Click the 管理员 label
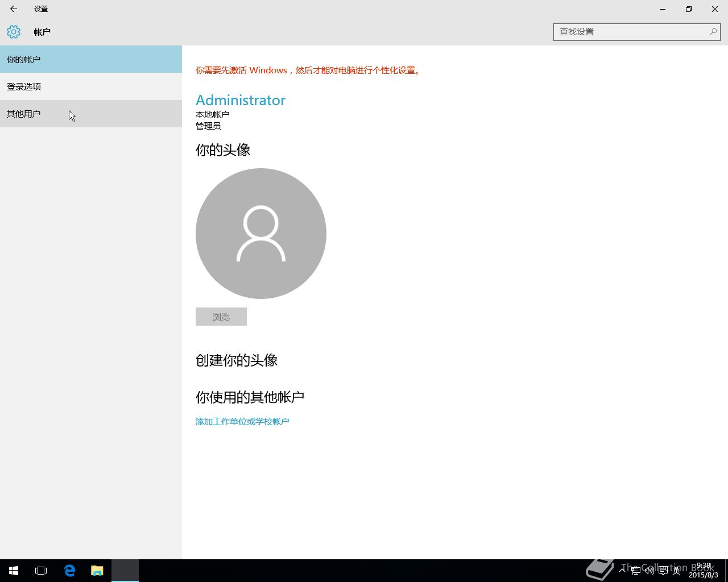 click(x=208, y=126)
